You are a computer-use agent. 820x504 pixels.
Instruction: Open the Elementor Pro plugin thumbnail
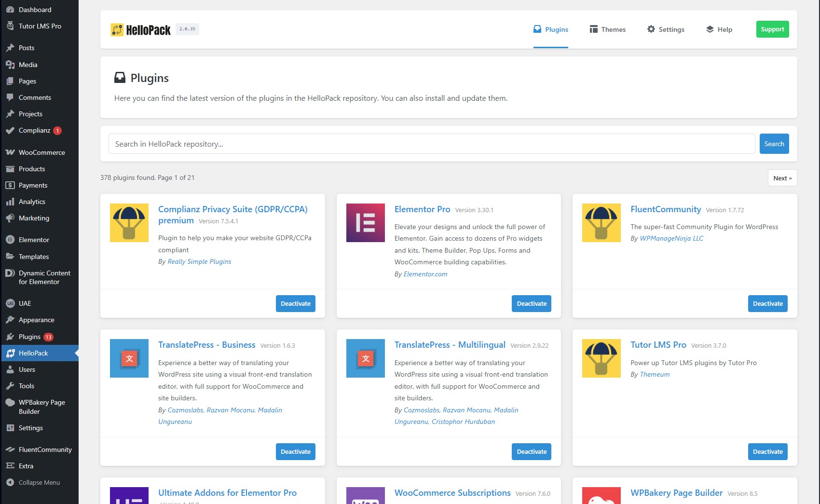point(365,223)
